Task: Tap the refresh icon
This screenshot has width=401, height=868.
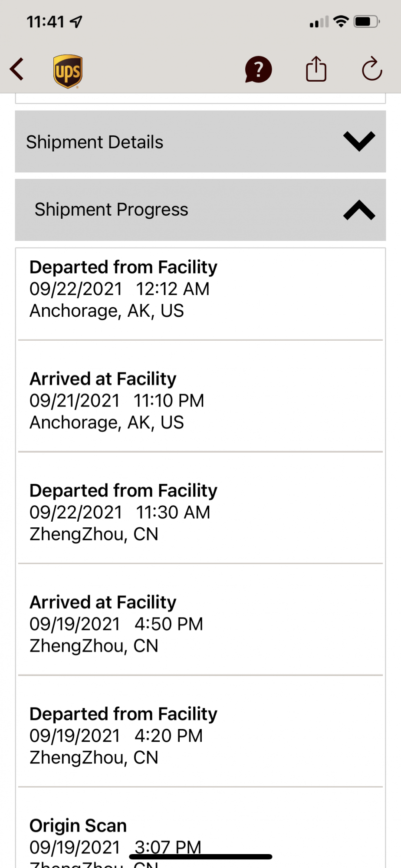Action: point(372,69)
